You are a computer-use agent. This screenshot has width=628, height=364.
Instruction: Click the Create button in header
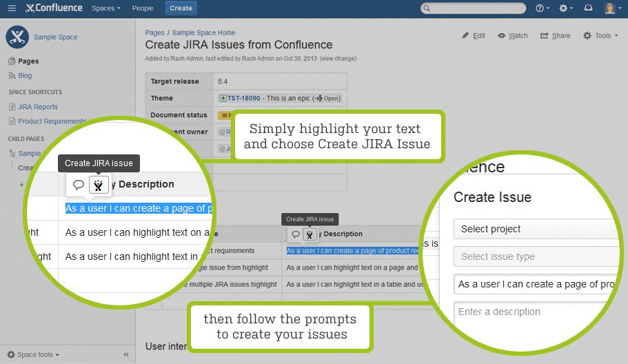point(181,8)
